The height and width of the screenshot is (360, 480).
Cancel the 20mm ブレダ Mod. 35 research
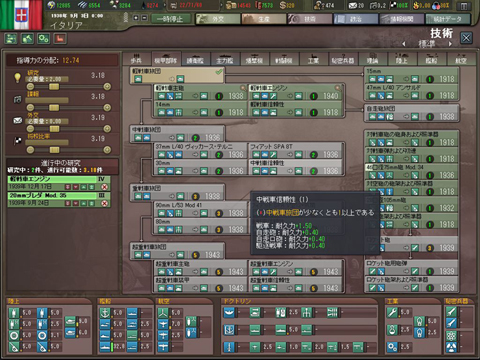(104, 203)
